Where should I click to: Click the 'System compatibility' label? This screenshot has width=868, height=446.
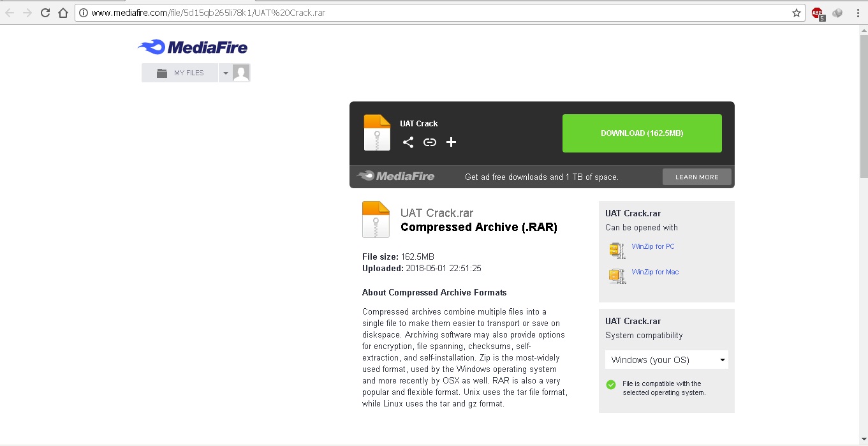(644, 335)
